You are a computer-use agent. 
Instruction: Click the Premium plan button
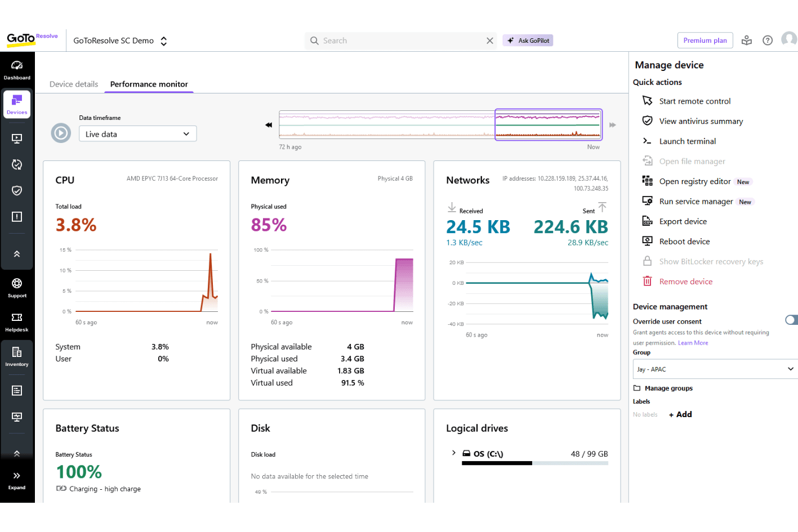point(705,41)
